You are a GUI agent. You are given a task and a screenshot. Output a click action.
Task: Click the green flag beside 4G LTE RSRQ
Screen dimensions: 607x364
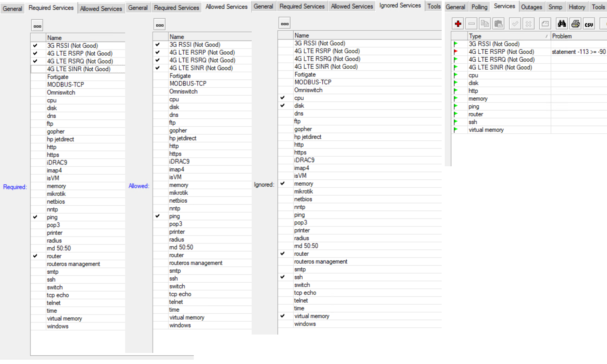coord(456,60)
